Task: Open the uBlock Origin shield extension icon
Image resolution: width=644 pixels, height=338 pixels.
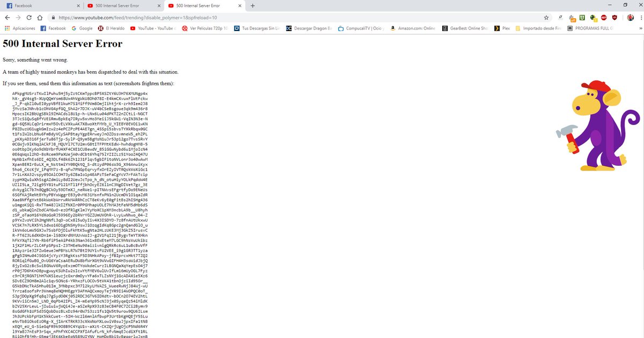Action: click(615, 18)
